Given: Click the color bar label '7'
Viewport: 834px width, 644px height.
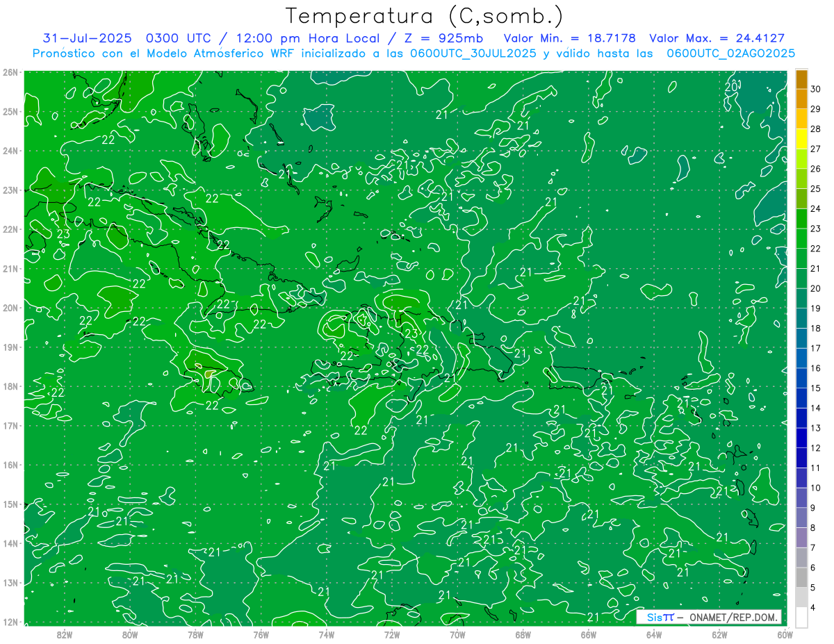Looking at the screenshot, I should [x=813, y=547].
